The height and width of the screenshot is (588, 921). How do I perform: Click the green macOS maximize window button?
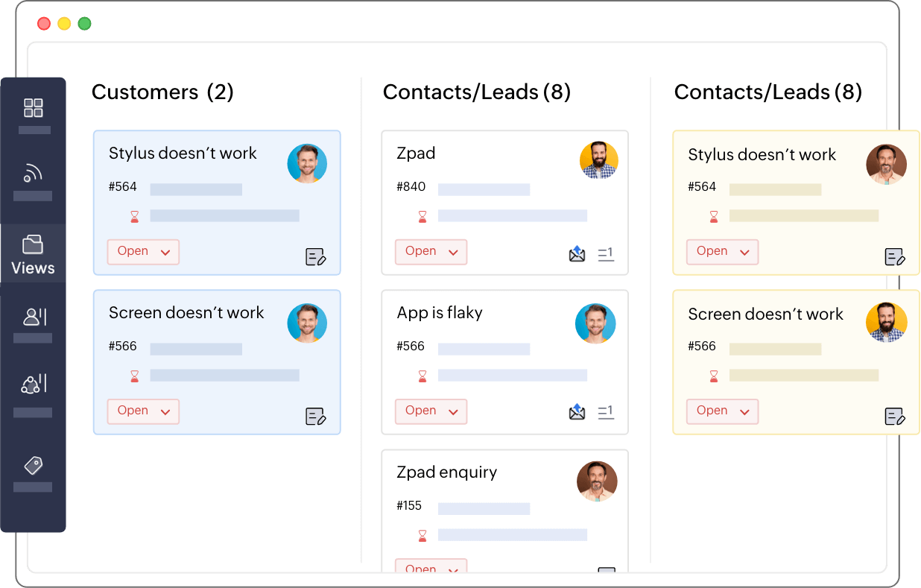pos(85,24)
